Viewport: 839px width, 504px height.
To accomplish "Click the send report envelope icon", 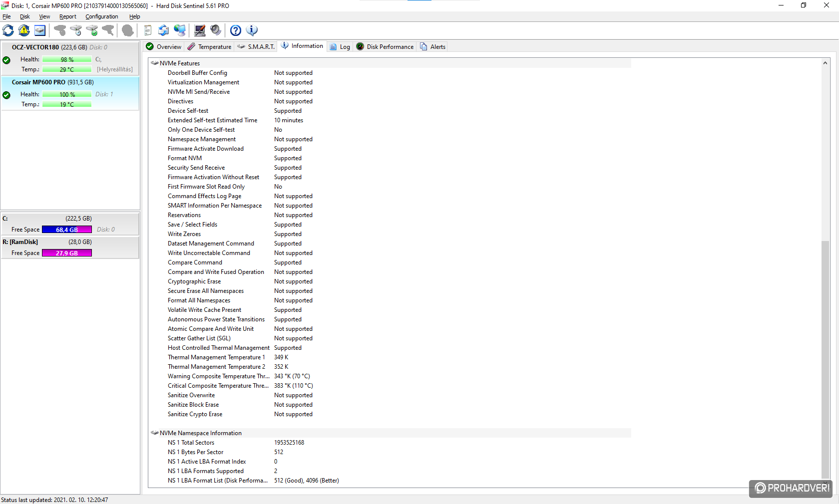I will pos(163,30).
